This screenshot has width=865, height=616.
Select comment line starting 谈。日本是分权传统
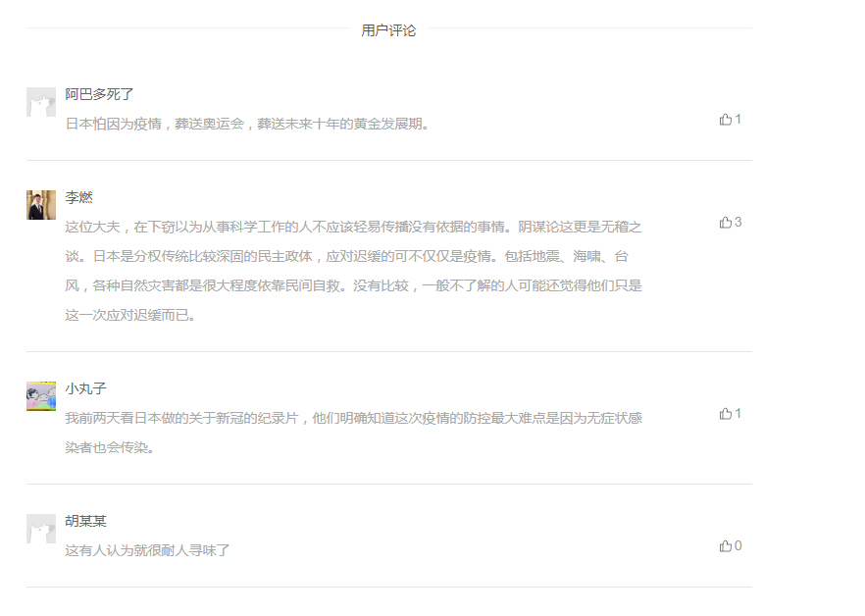[346, 256]
